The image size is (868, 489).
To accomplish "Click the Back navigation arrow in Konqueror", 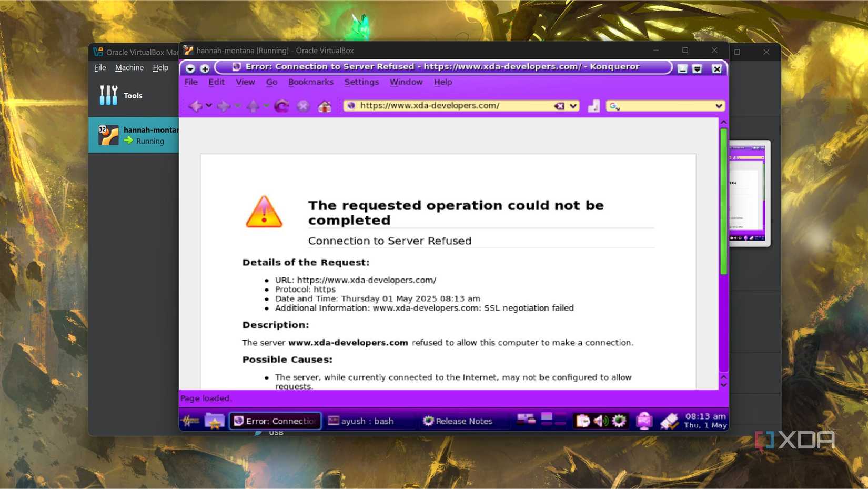I will pyautogui.click(x=195, y=106).
